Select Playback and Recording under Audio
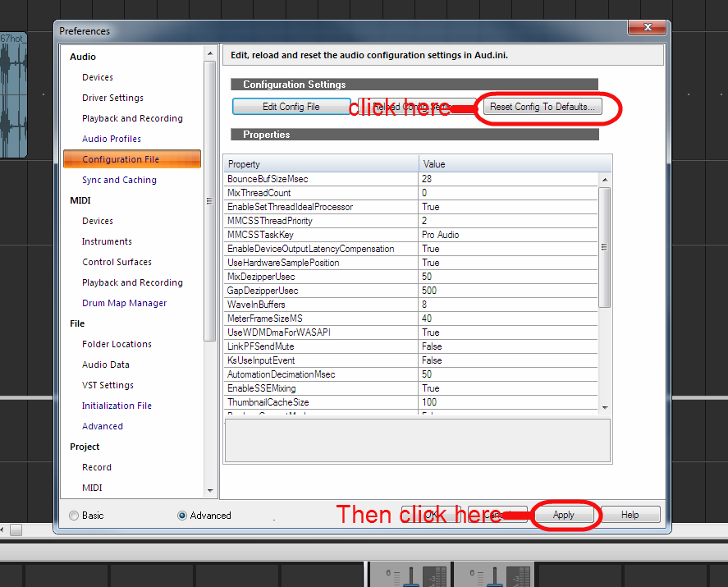Image resolution: width=728 pixels, height=587 pixels. click(x=132, y=118)
